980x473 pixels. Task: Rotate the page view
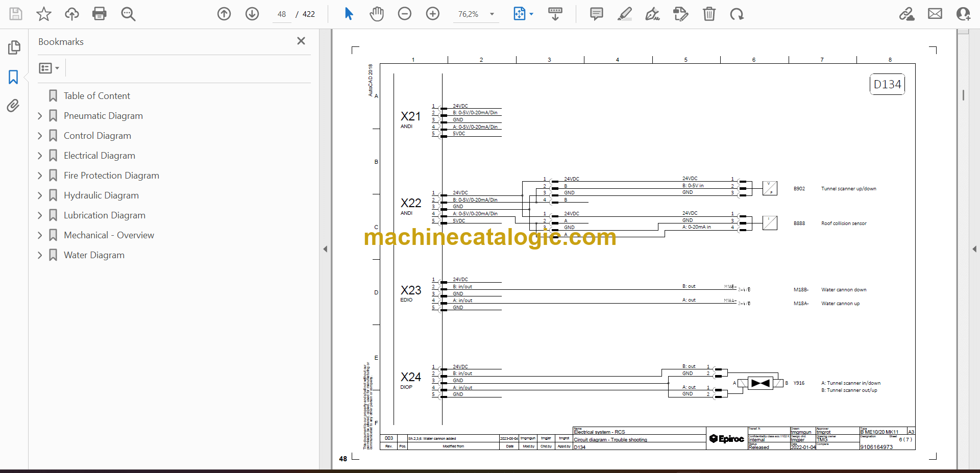pos(737,14)
